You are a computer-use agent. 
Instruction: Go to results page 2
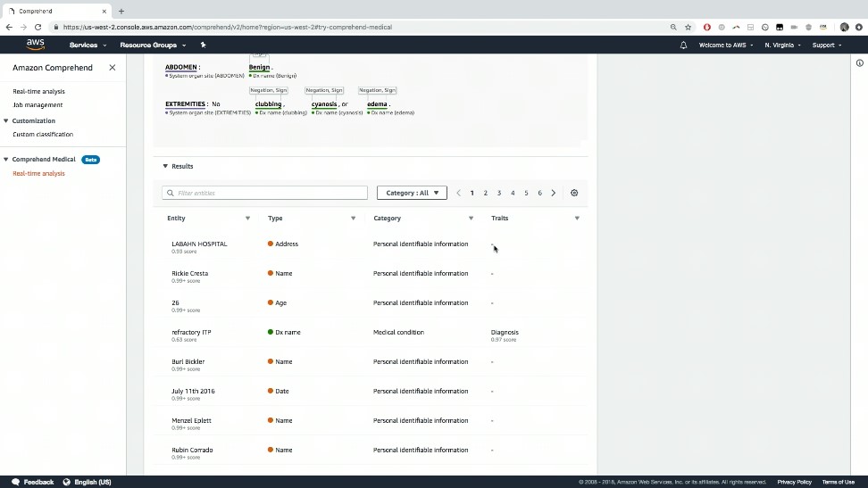pos(486,193)
